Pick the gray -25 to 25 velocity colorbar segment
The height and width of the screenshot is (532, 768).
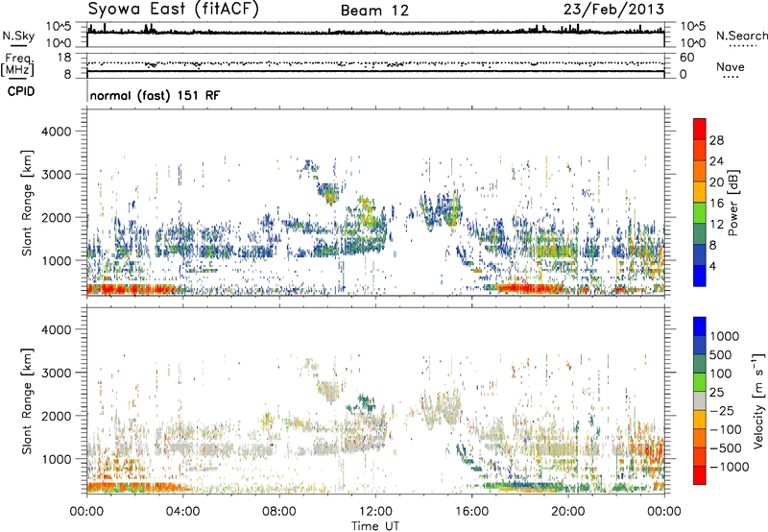700,401
